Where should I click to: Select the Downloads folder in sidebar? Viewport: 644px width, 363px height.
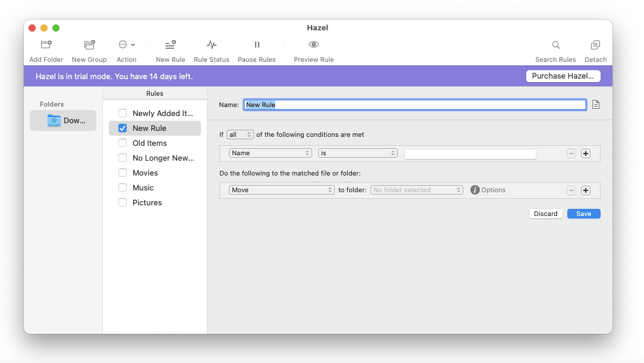pyautogui.click(x=63, y=120)
